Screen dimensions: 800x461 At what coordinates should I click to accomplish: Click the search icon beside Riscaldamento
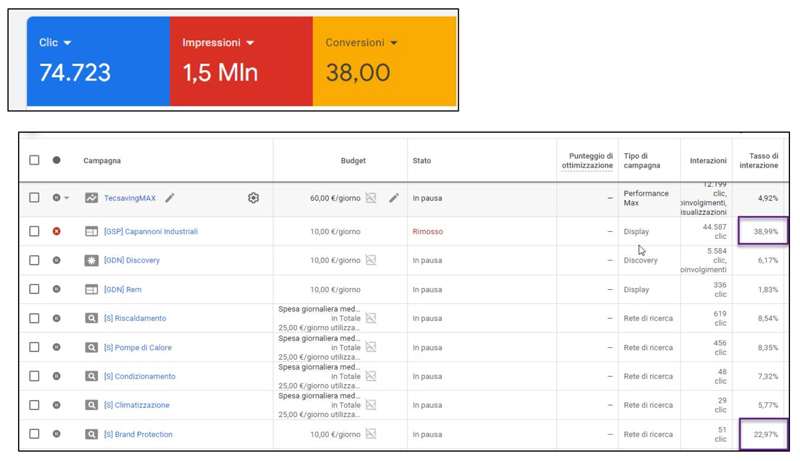click(91, 318)
